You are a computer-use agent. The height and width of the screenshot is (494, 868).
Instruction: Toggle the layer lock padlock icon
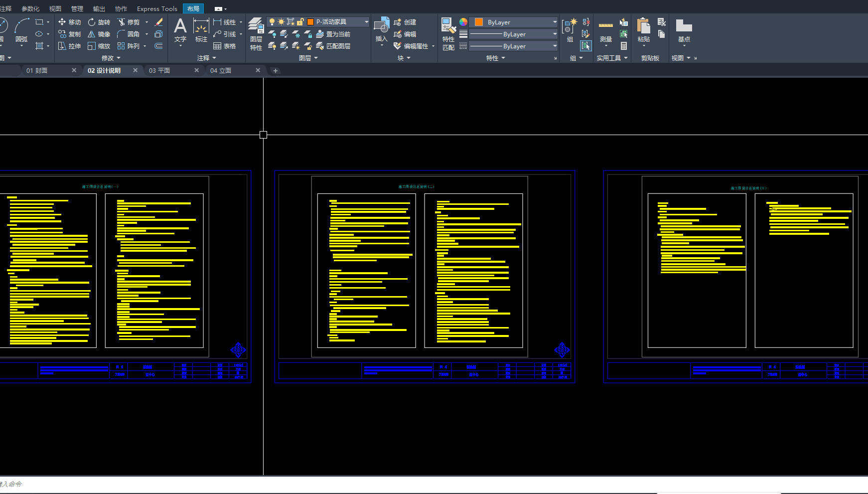click(300, 22)
